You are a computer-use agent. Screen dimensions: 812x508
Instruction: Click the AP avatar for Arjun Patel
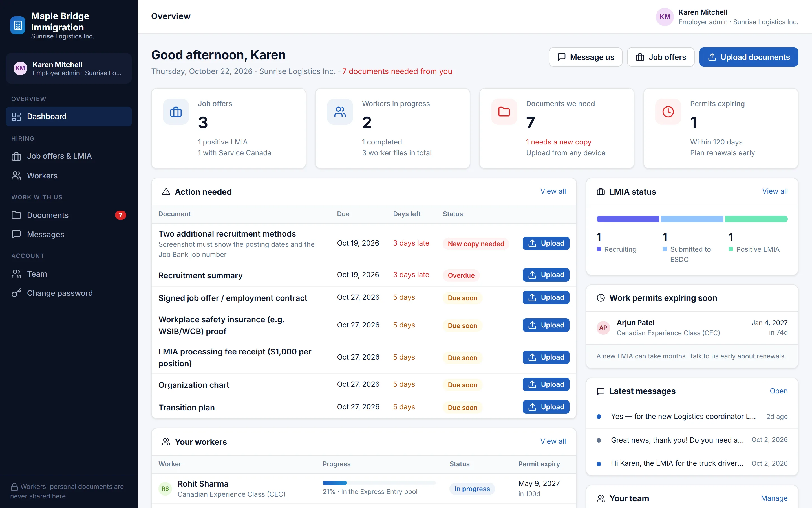click(603, 328)
